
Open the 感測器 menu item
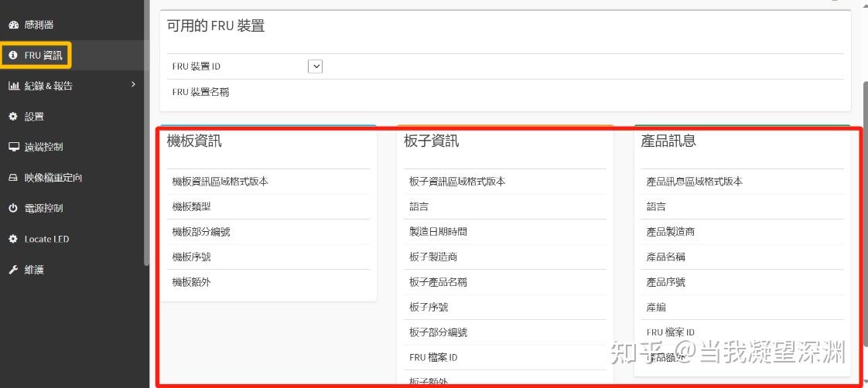[72, 25]
